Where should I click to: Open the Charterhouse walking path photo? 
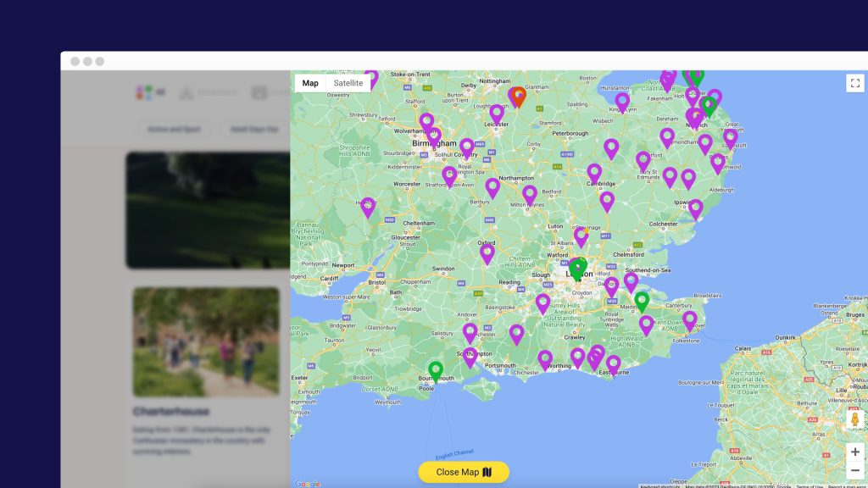click(x=206, y=341)
